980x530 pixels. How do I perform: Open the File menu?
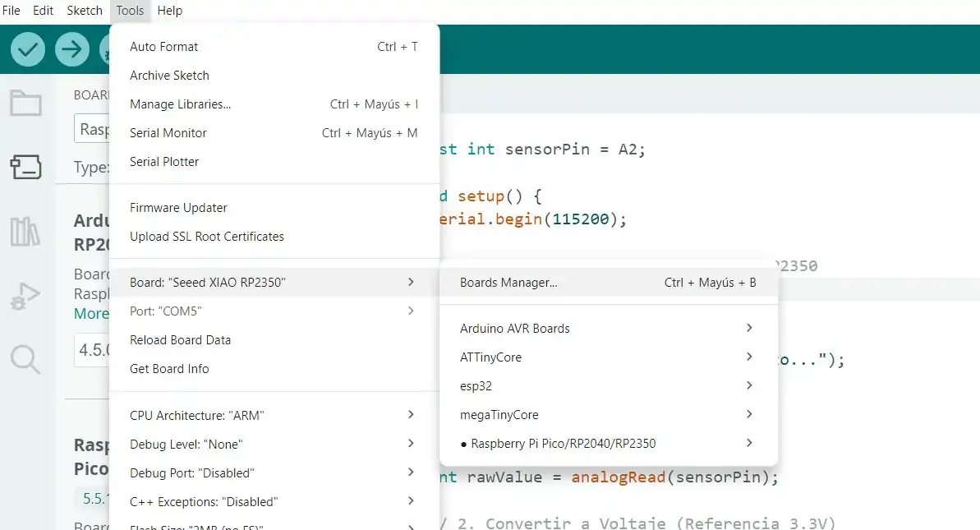click(12, 11)
